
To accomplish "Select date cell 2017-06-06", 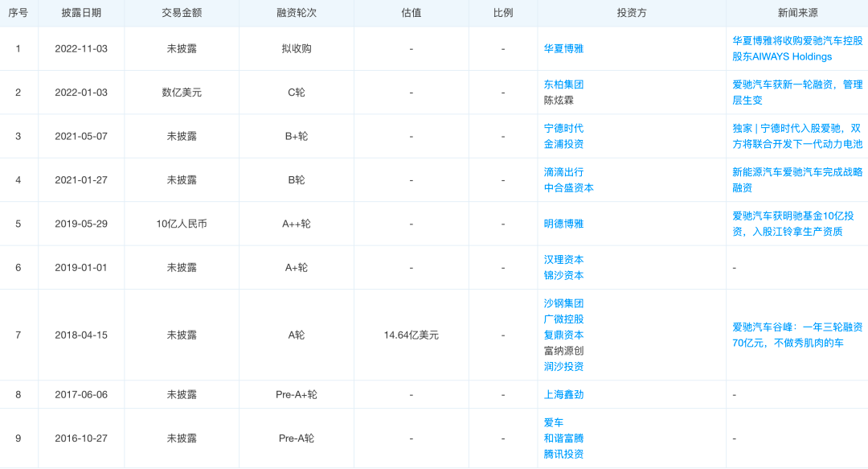I will coord(81,395).
